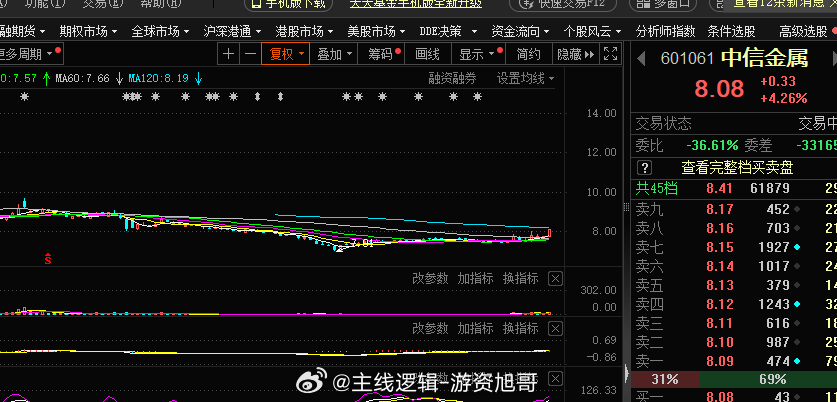Click 加指标 on the volume panel
The height and width of the screenshot is (402, 837).
475,278
